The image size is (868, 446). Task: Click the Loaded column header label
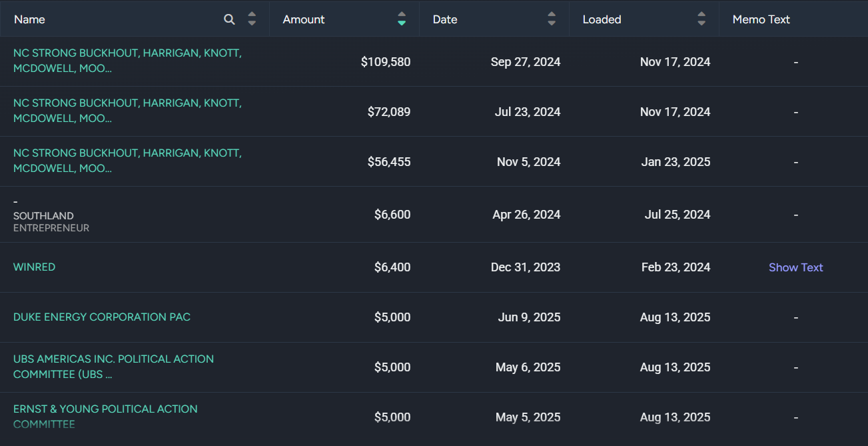pos(602,19)
